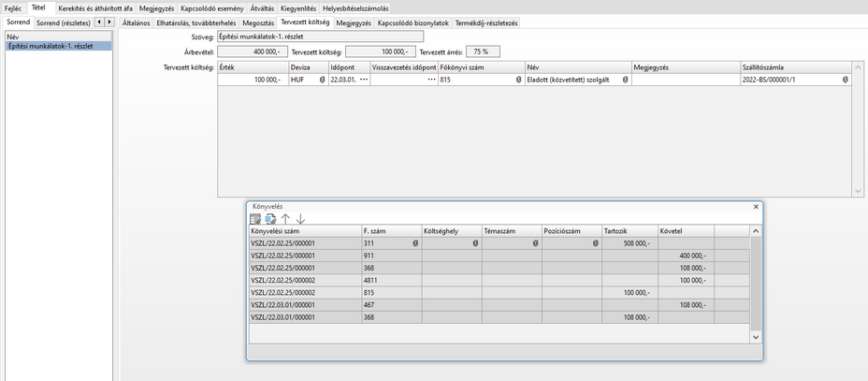Image resolution: width=868 pixels, height=381 pixels.
Task: Click the second icon in Könyvelés toolbar
Action: click(x=270, y=218)
